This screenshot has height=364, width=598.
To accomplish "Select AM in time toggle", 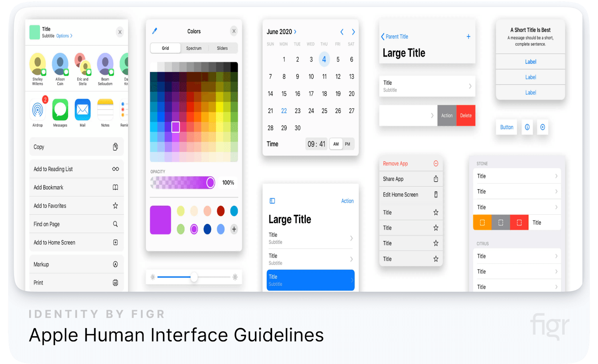I will pyautogui.click(x=336, y=144).
